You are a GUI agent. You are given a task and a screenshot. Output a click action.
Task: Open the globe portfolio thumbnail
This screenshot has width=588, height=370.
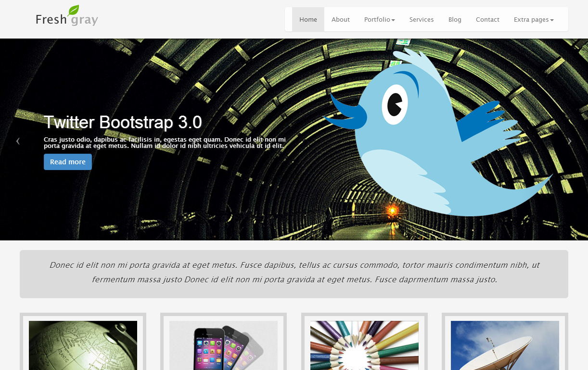(83, 345)
